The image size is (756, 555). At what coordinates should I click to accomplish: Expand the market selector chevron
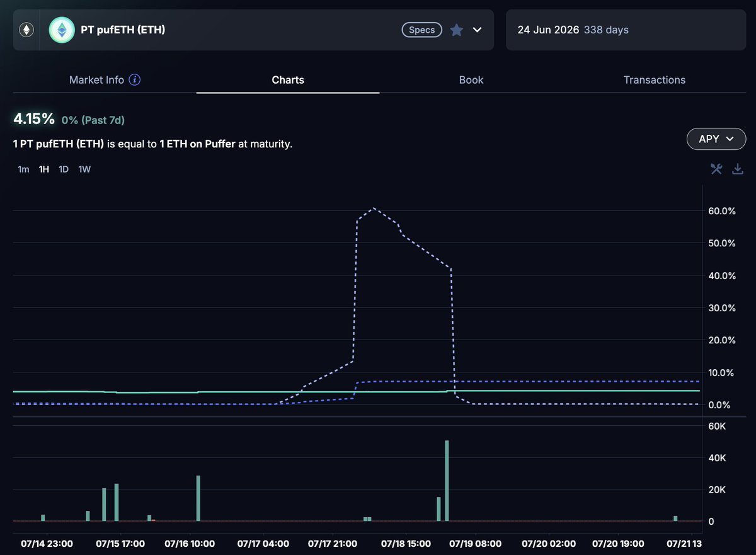click(477, 30)
